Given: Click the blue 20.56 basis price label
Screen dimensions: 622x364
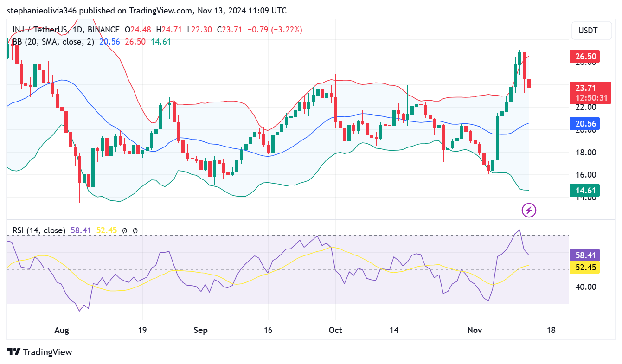Looking at the screenshot, I should tap(584, 123).
